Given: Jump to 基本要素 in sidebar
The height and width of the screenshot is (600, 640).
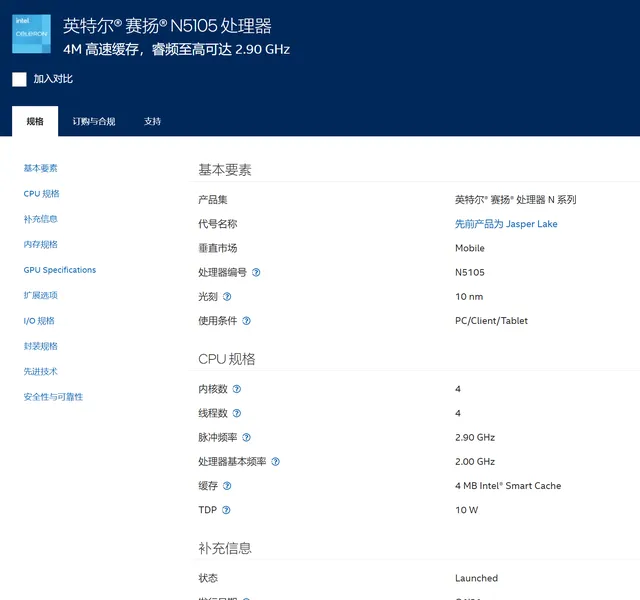Looking at the screenshot, I should 40,168.
